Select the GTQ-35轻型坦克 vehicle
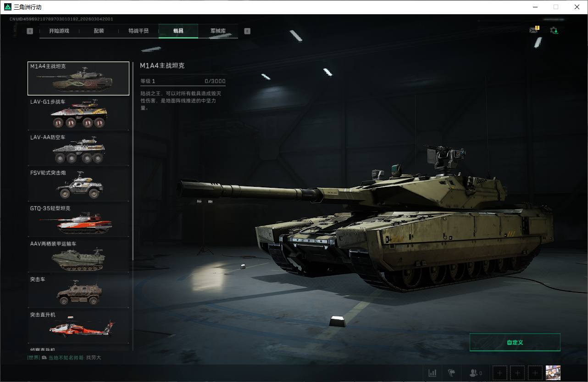 (78, 220)
